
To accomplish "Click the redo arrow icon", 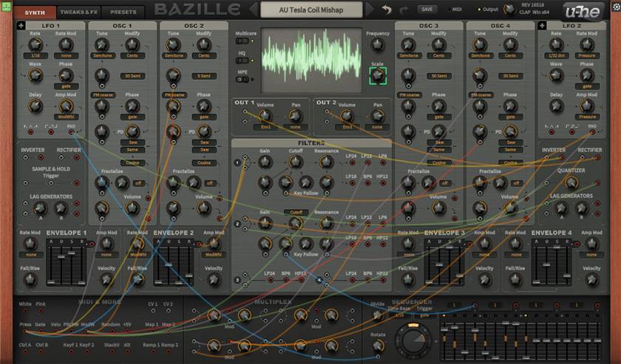I will [405, 10].
